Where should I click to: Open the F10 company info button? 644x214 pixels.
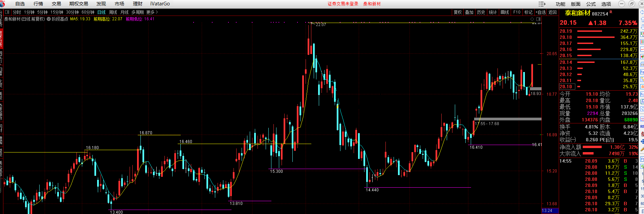(x=517, y=12)
